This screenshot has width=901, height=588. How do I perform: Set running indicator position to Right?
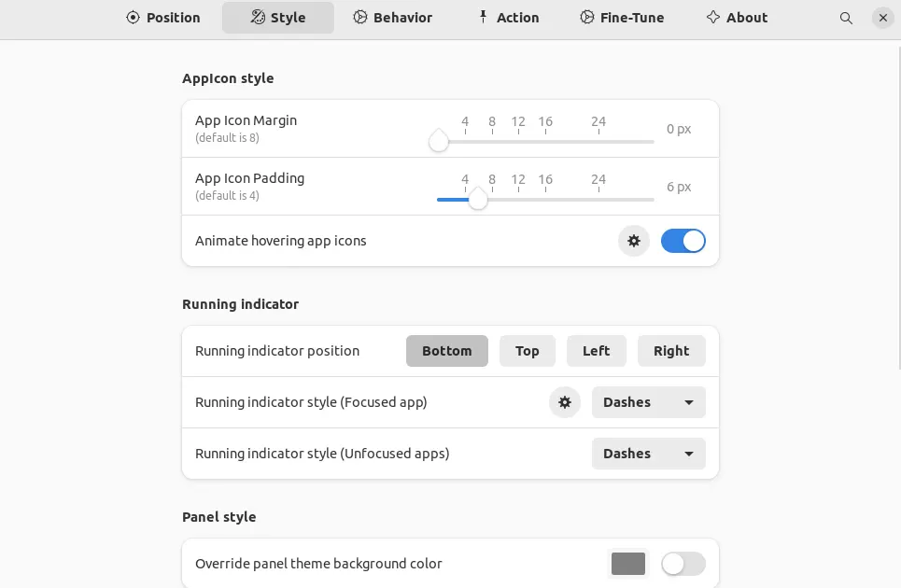point(671,351)
